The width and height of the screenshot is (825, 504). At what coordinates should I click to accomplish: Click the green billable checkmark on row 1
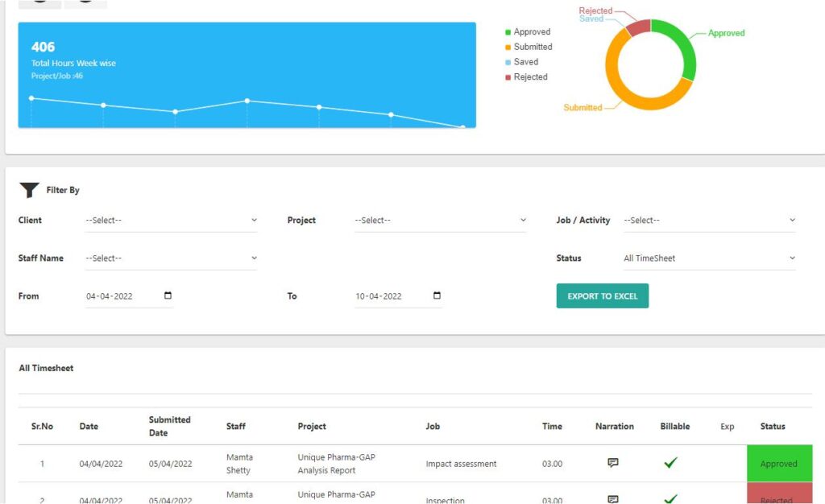point(670,462)
